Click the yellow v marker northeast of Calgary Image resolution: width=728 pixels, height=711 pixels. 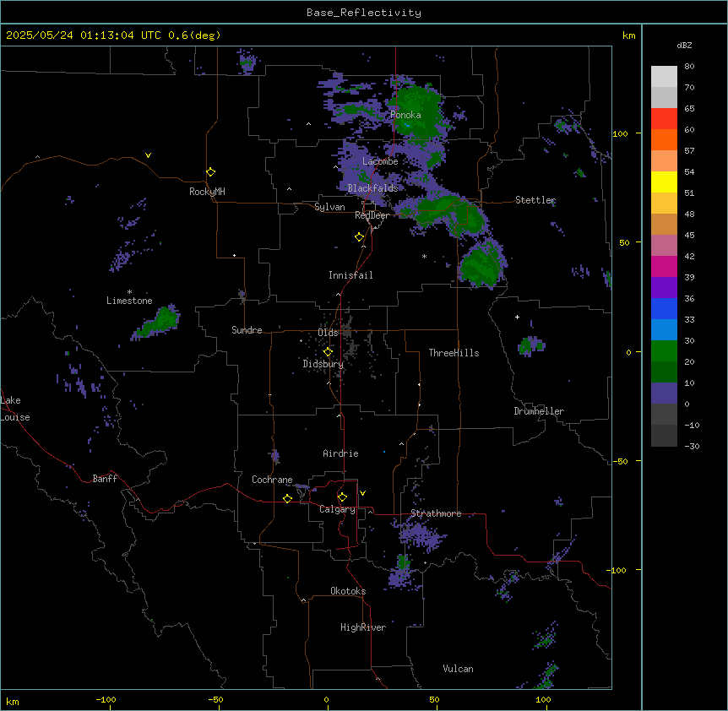362,493
